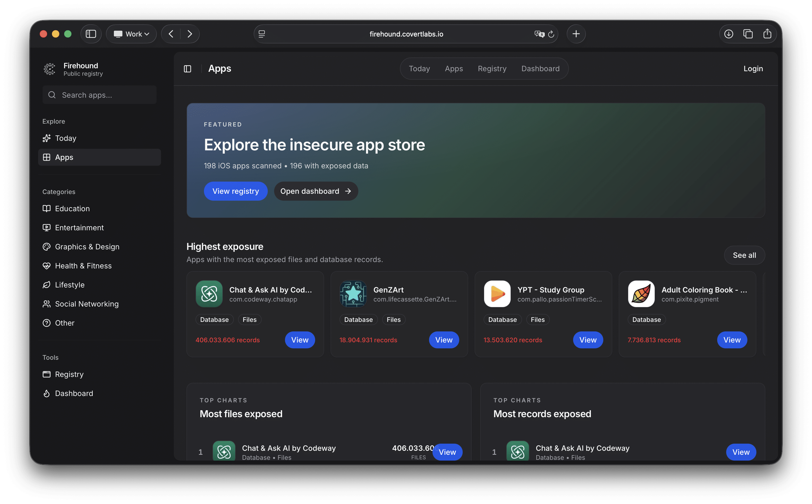The image size is (812, 504).
Task: Select Health & Fitness category
Action: coord(83,266)
